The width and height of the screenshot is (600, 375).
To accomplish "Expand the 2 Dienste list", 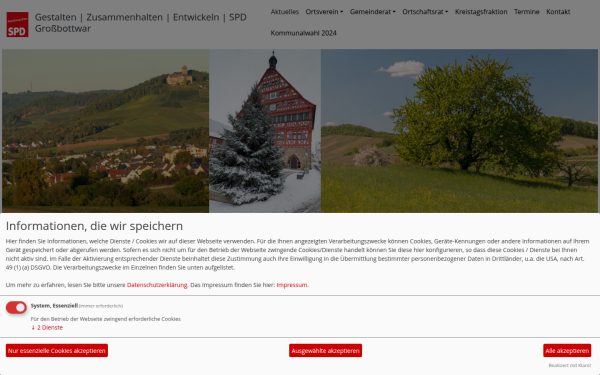I will [x=47, y=328].
